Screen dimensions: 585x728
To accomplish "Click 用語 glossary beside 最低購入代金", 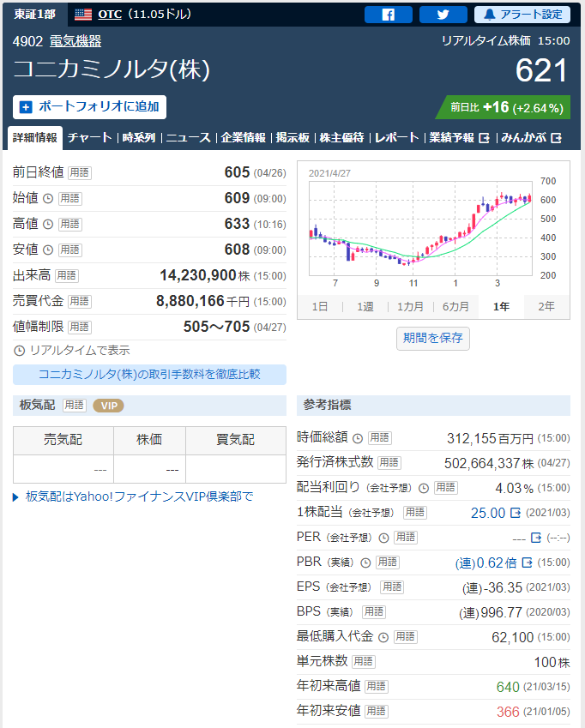I will tap(406, 637).
